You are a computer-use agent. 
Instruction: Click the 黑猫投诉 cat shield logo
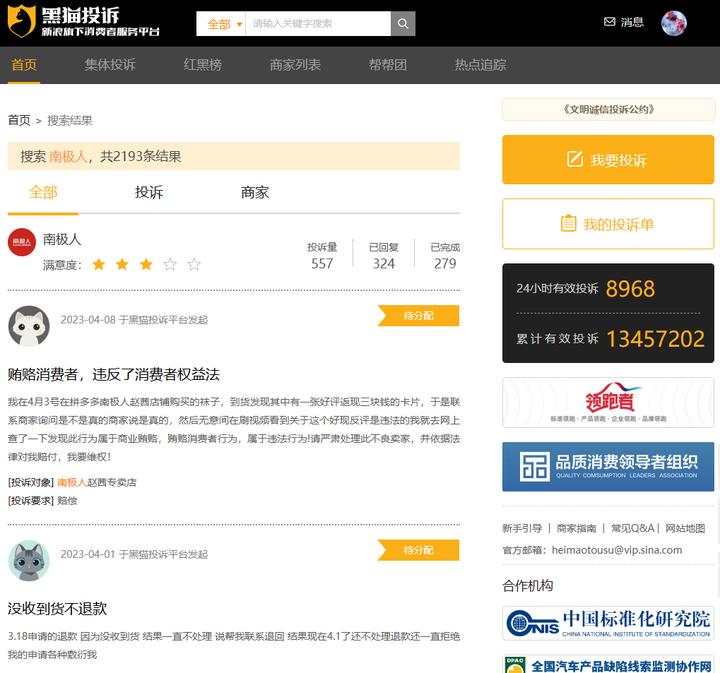tap(22, 21)
